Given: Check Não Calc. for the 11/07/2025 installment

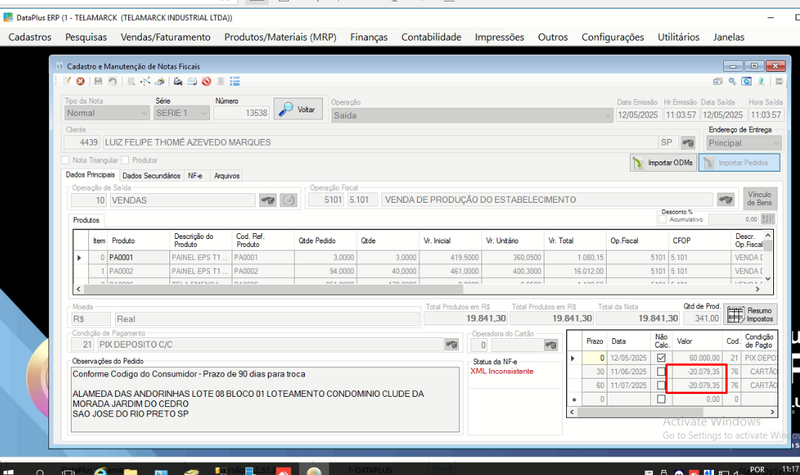Looking at the screenshot, I should point(661,385).
